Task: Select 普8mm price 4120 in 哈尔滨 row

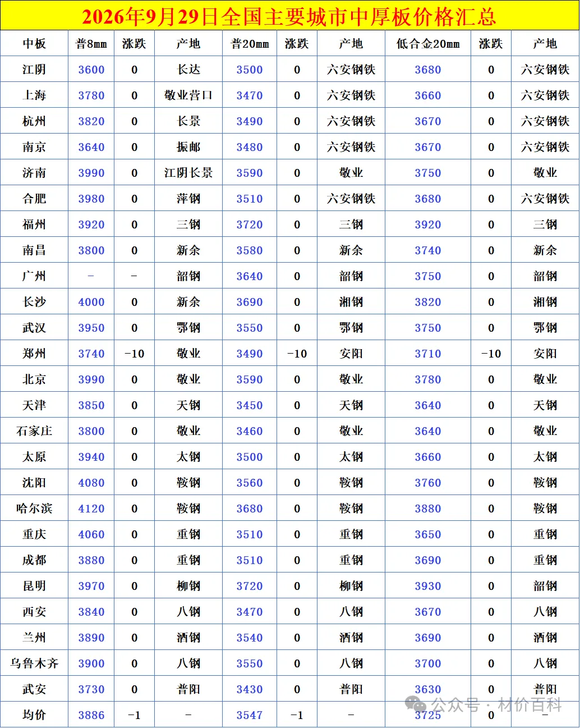Action: click(x=91, y=509)
